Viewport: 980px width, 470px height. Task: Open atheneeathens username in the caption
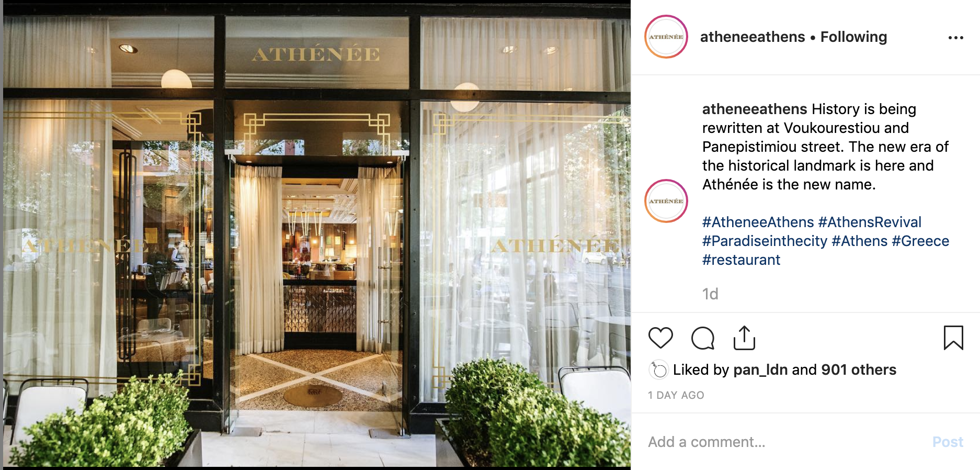(x=755, y=109)
